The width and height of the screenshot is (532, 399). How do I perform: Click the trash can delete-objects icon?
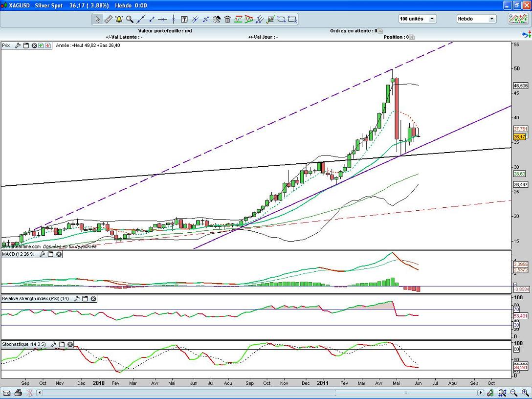point(227,20)
